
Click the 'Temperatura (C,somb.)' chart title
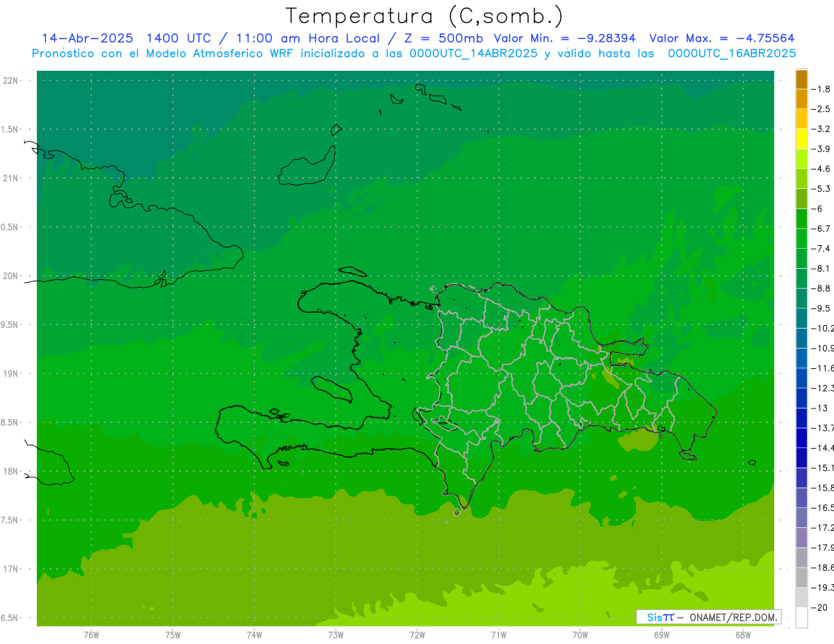click(424, 17)
